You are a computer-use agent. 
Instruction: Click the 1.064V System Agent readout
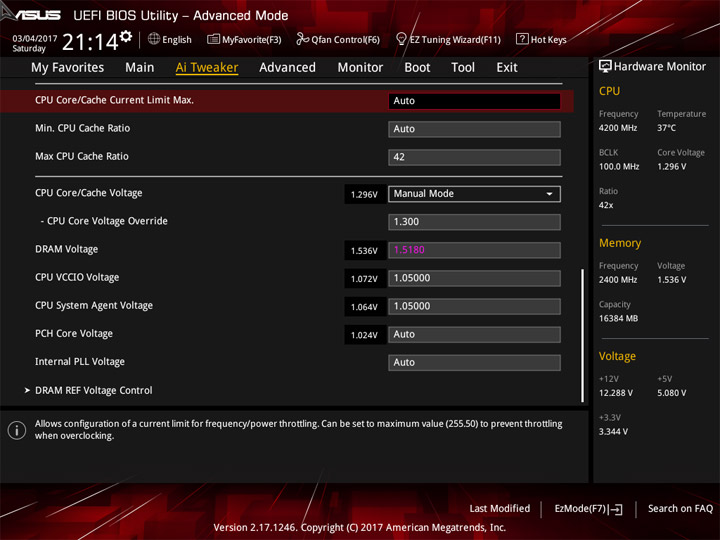(364, 307)
